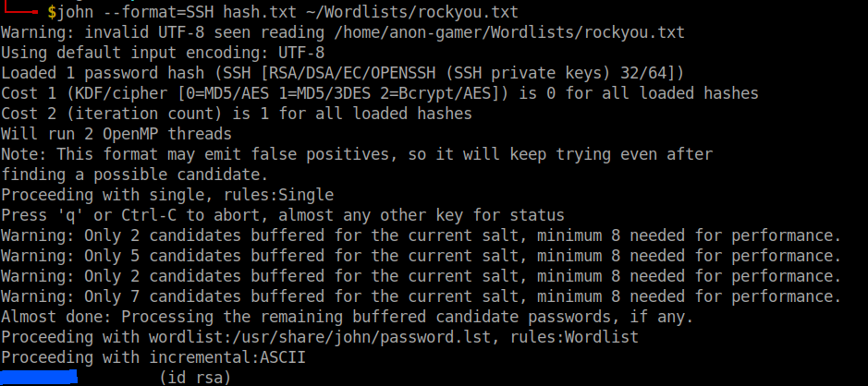
Task: Click the red dollar prompt symbol
Action: click(52, 12)
